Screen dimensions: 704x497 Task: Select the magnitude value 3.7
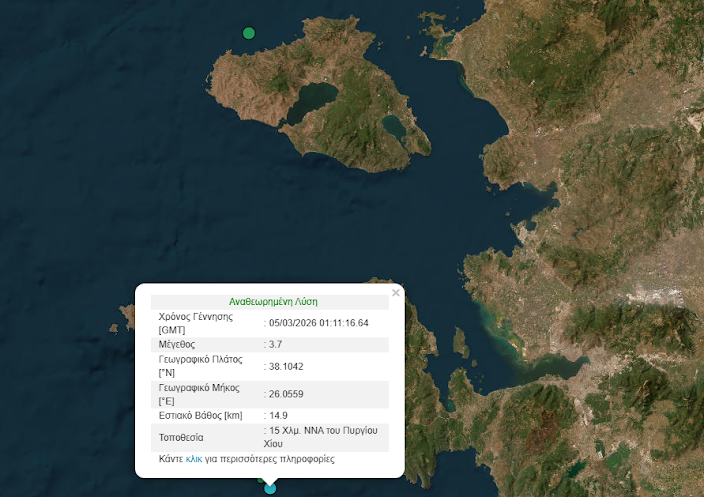click(x=274, y=345)
